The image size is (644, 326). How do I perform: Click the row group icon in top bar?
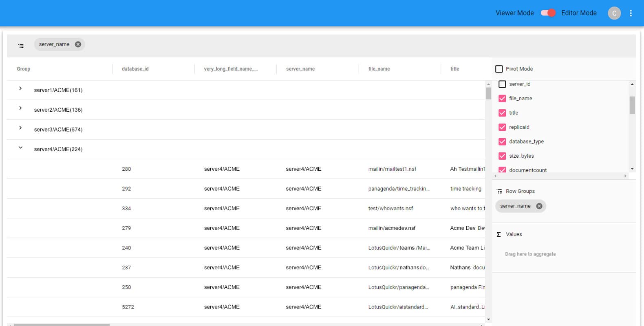pyautogui.click(x=21, y=46)
